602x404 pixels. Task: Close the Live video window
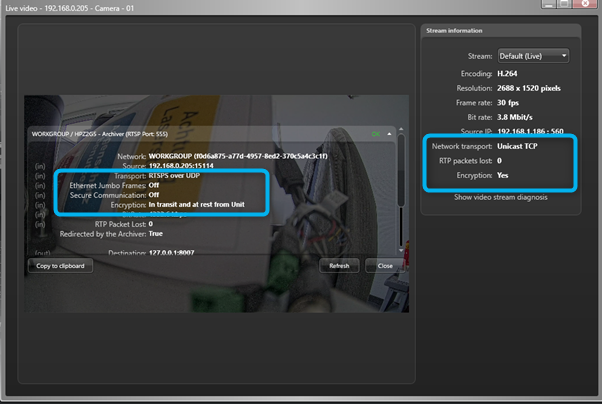pyautogui.click(x=585, y=5)
